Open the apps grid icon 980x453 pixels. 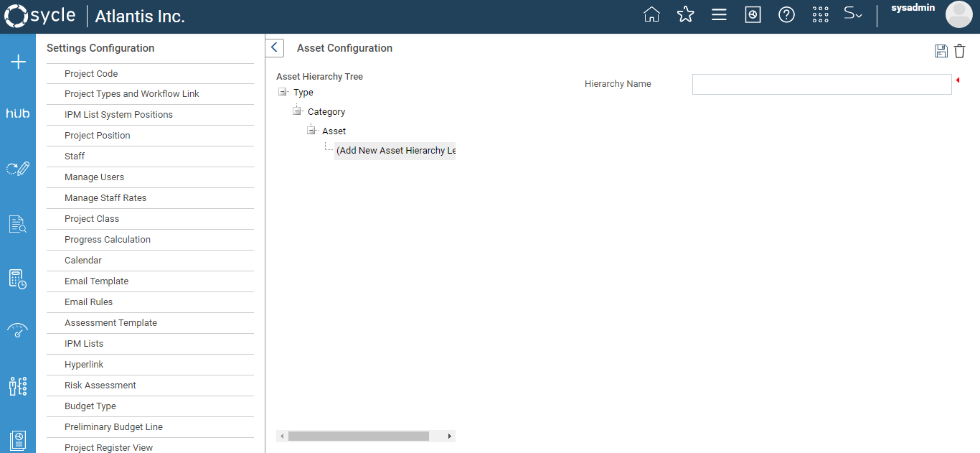click(820, 14)
